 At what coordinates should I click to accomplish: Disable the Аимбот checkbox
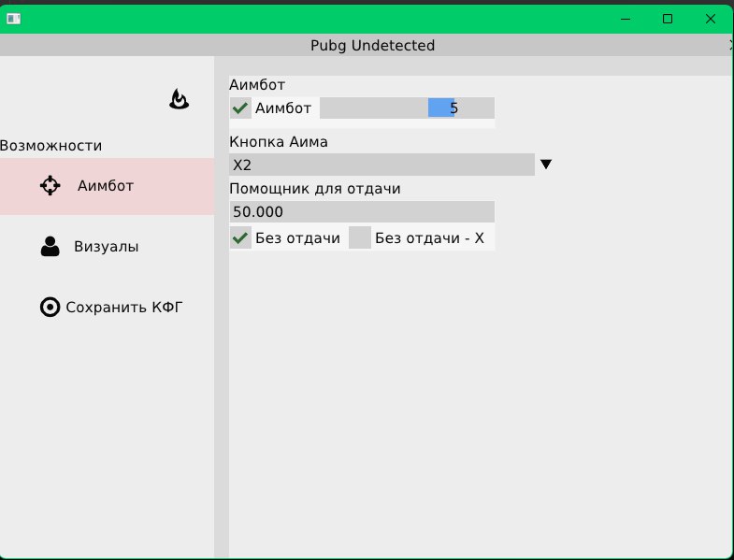point(240,108)
